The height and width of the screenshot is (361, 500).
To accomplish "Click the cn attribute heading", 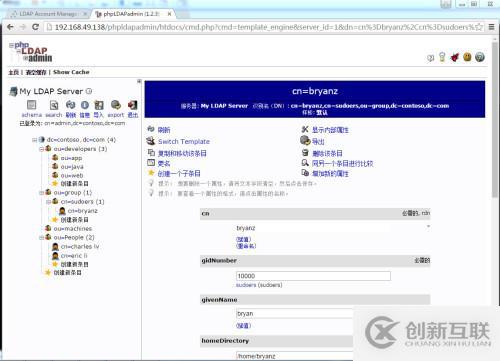I will click(x=205, y=213).
